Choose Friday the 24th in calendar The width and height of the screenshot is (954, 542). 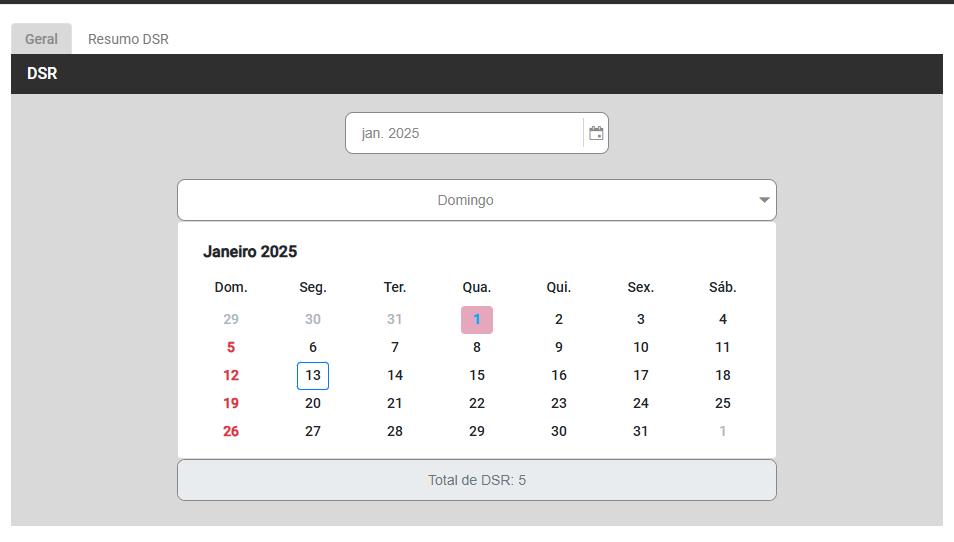coord(641,404)
